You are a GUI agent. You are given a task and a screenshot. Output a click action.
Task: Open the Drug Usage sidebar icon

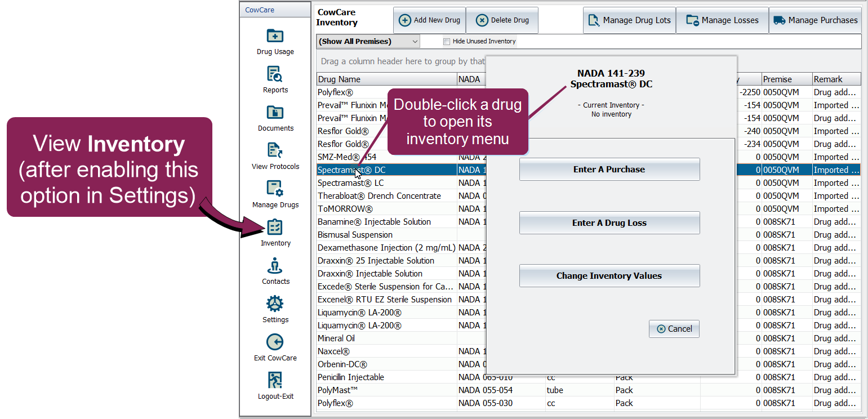pyautogui.click(x=275, y=36)
